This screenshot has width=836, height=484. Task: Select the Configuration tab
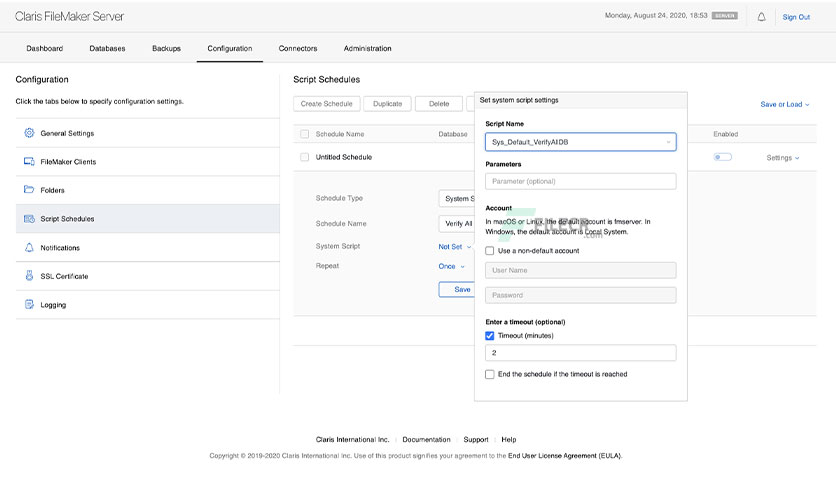[x=230, y=49]
